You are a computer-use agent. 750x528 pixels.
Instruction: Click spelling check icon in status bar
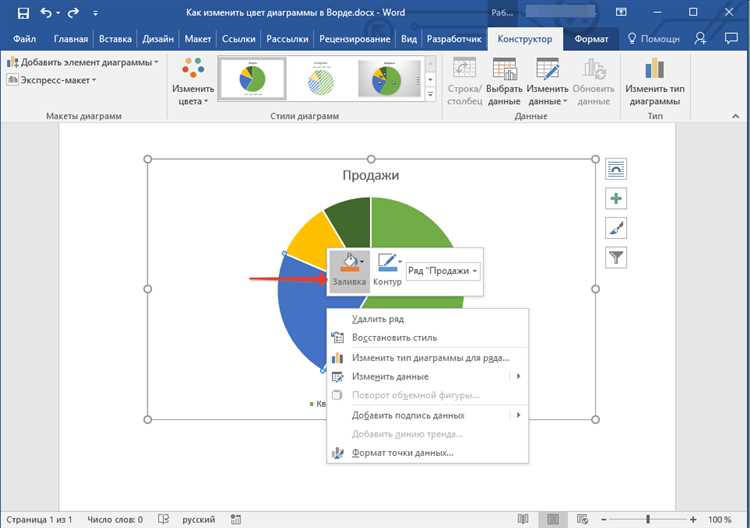click(x=163, y=519)
